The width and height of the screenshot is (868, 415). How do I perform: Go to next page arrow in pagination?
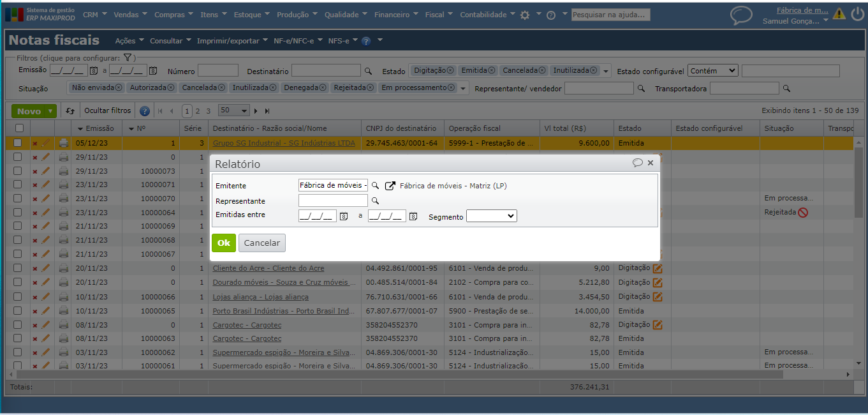click(256, 111)
